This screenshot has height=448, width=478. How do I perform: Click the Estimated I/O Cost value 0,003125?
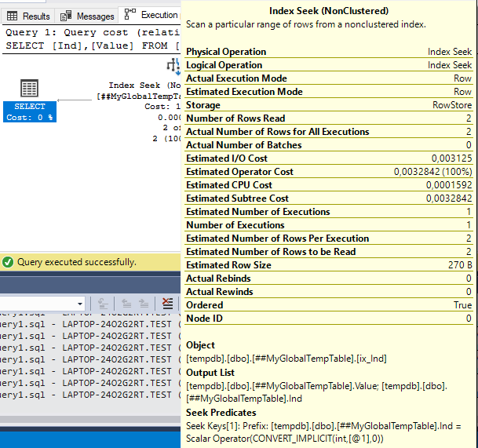coord(451,158)
